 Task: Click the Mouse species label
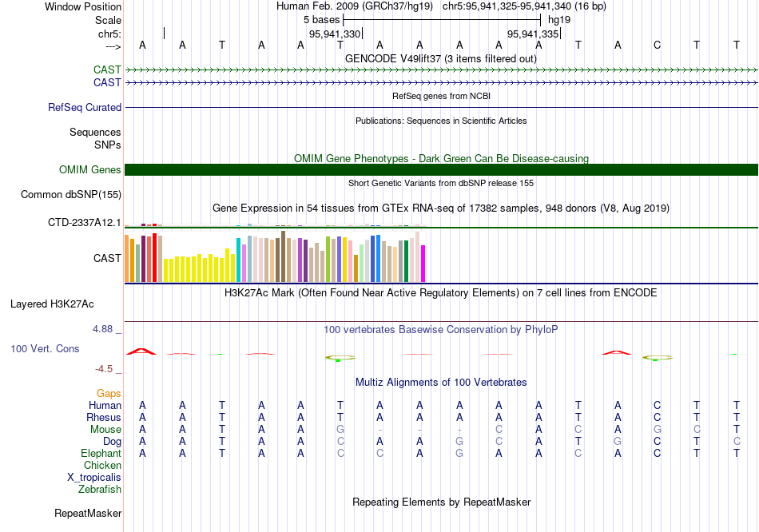pos(105,430)
